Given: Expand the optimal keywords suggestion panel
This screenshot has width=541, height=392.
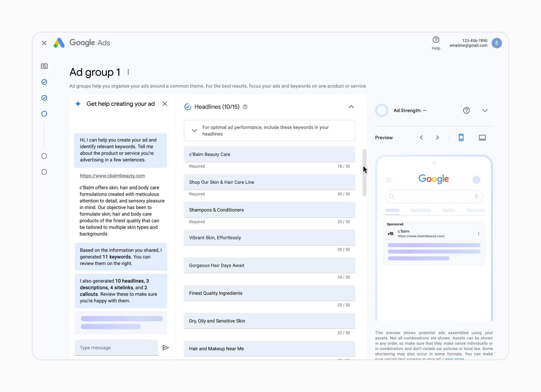Looking at the screenshot, I should 194,130.
